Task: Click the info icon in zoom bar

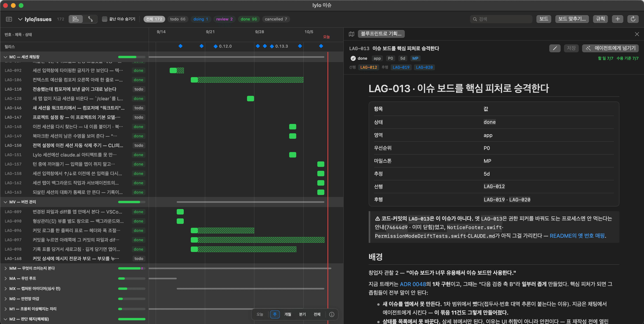Action: point(332,314)
